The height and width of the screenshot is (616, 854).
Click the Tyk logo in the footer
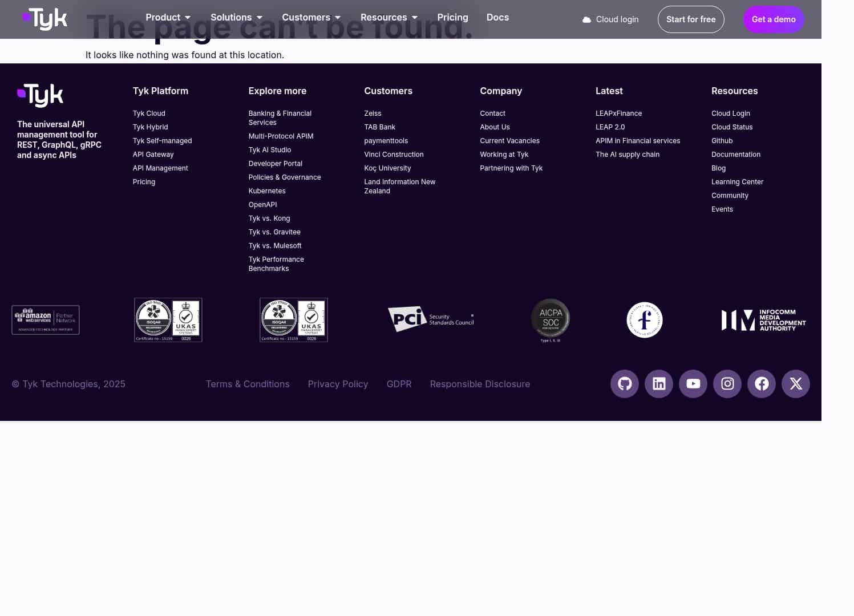pyautogui.click(x=40, y=95)
